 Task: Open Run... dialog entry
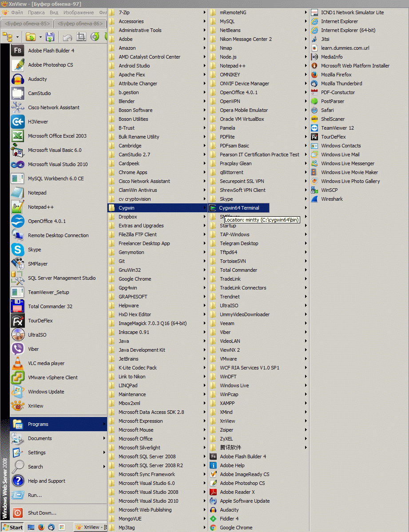pos(58,495)
